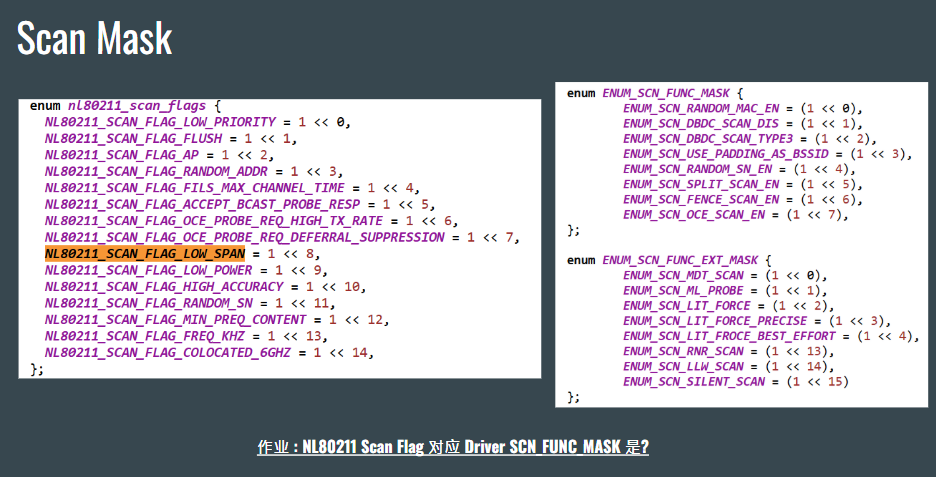Click NL80211_SCAN_FLAG_COLOCATED_6GHZ line

pos(209,353)
